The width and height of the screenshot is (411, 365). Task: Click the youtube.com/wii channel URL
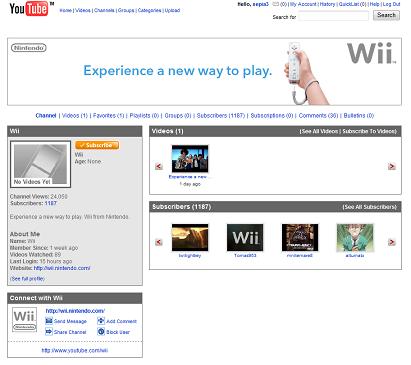[x=75, y=350]
